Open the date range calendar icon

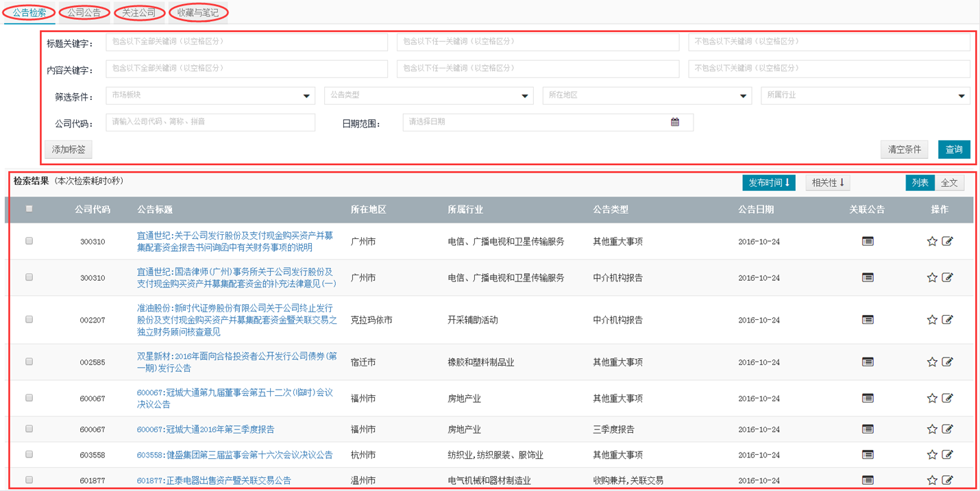pyautogui.click(x=675, y=122)
